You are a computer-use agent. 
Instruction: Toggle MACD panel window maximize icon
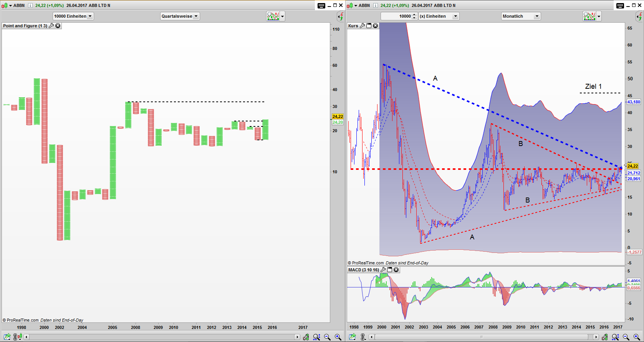click(x=390, y=270)
